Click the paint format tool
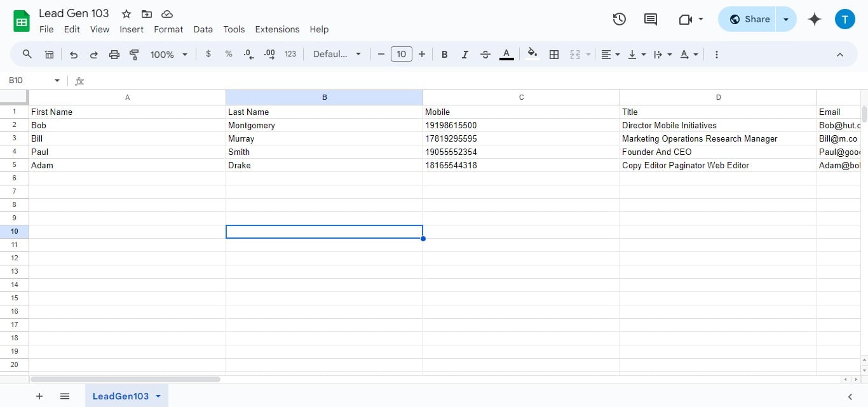868x407 pixels. coord(134,55)
